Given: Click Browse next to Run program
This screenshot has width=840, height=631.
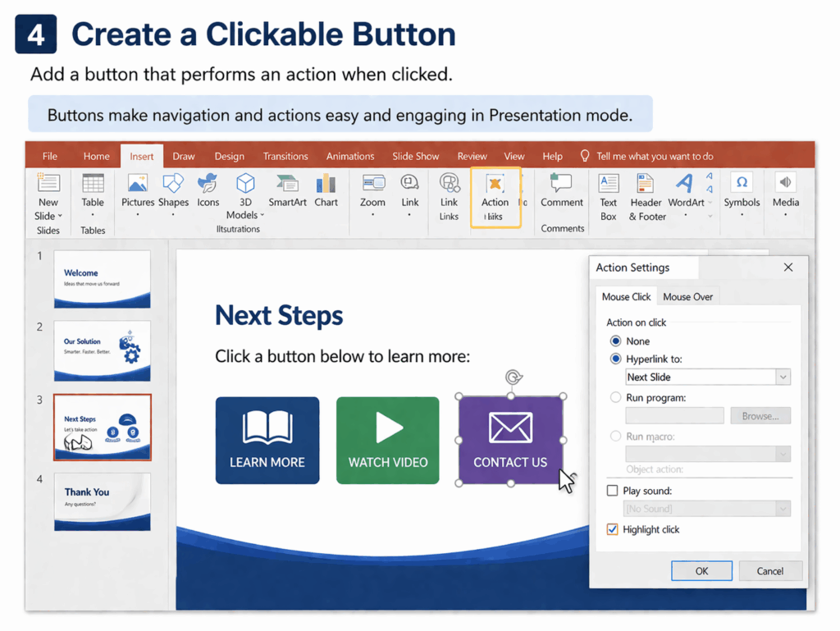Looking at the screenshot, I should (x=760, y=415).
